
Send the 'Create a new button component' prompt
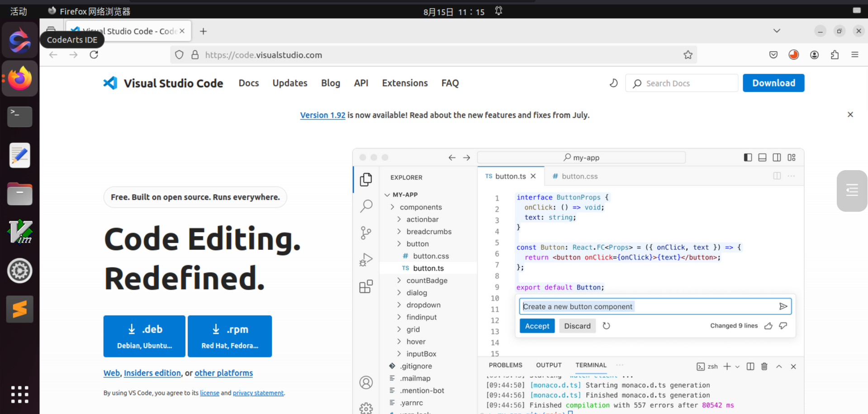coord(783,306)
